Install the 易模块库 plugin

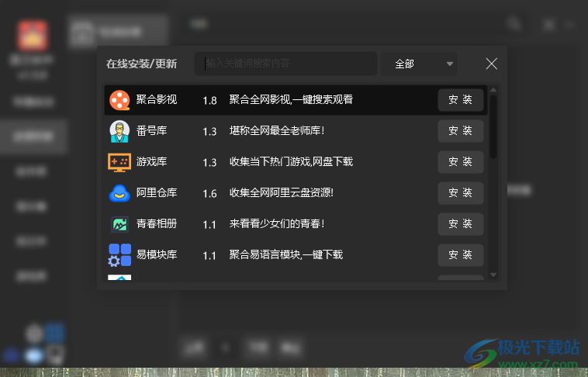pyautogui.click(x=461, y=255)
